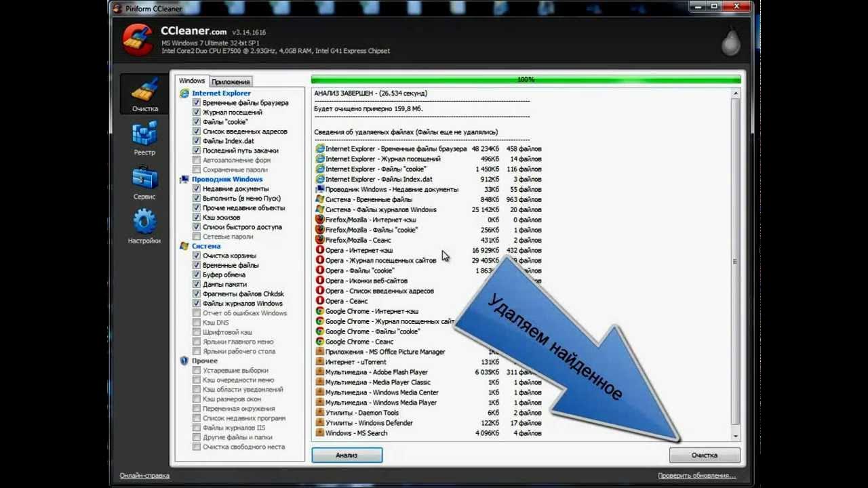Click the CCleaner logo icon
This screenshot has height=488, width=868.
[138, 39]
